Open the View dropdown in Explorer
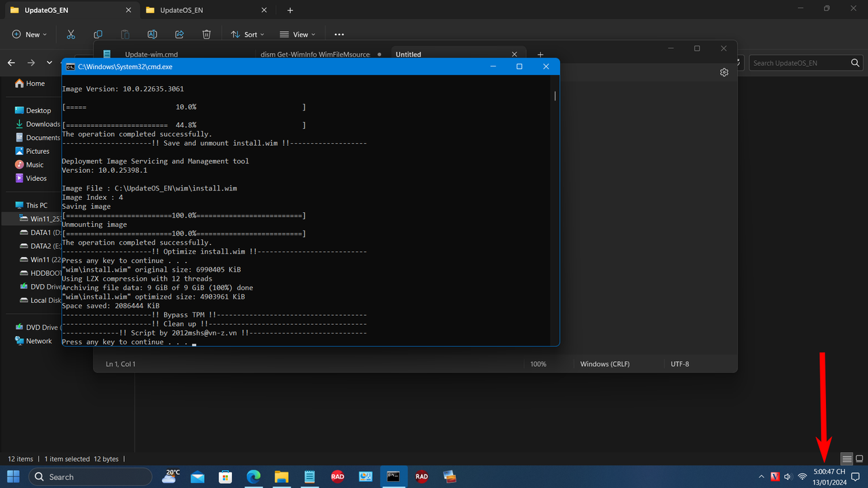 pyautogui.click(x=298, y=35)
